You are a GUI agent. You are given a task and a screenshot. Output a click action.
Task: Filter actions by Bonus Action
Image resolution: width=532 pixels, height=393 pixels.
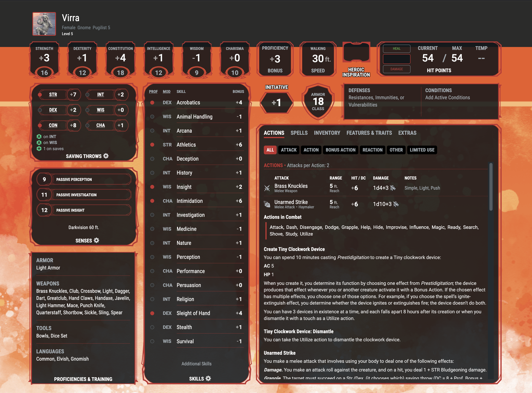pos(340,150)
